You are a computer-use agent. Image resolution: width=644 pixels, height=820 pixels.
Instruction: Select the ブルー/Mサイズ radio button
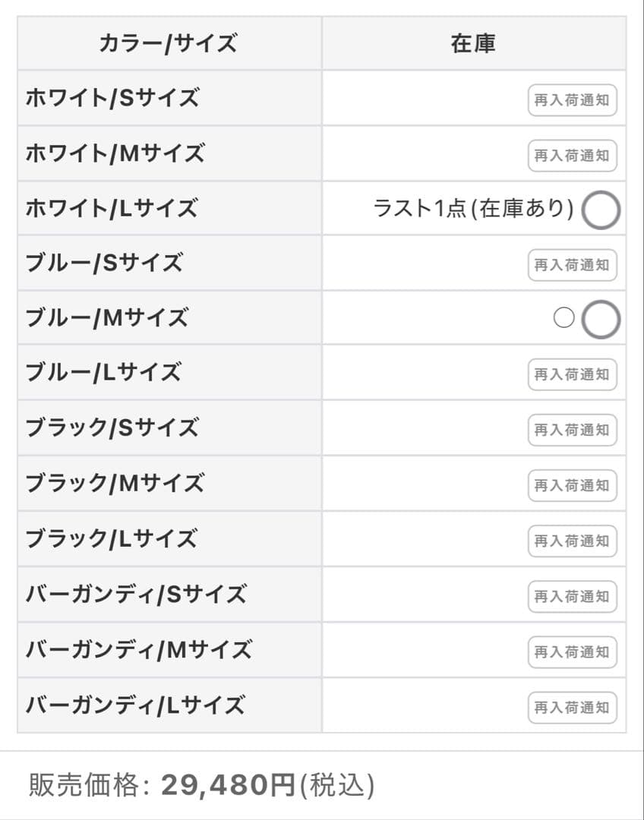[601, 320]
